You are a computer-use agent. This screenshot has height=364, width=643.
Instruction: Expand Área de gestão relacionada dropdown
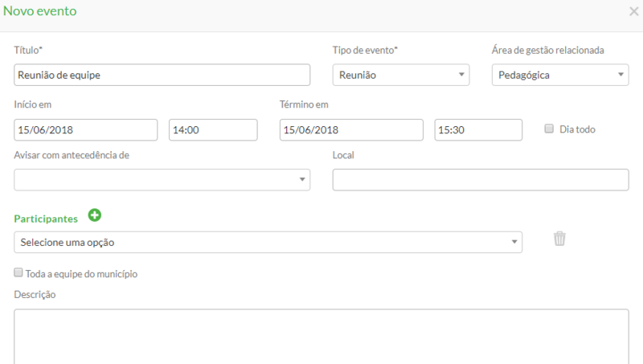[559, 75]
